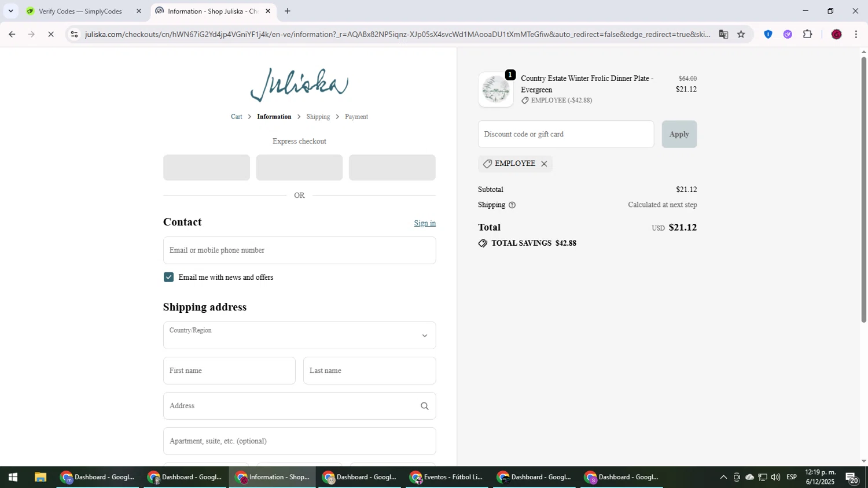Image resolution: width=868 pixels, height=488 pixels.
Task: Switch to the Verify Codes — SimplyCodes tab
Action: pyautogui.click(x=80, y=11)
